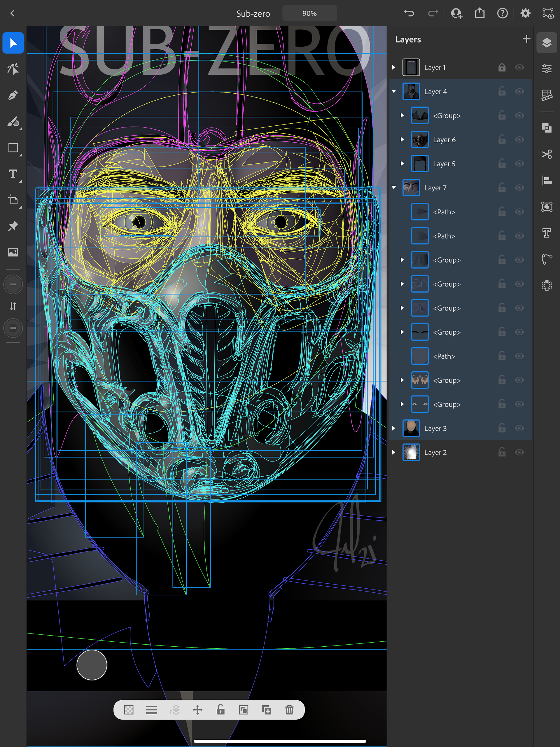Open the Align panel icon
The height and width of the screenshot is (747, 560).
click(x=547, y=181)
